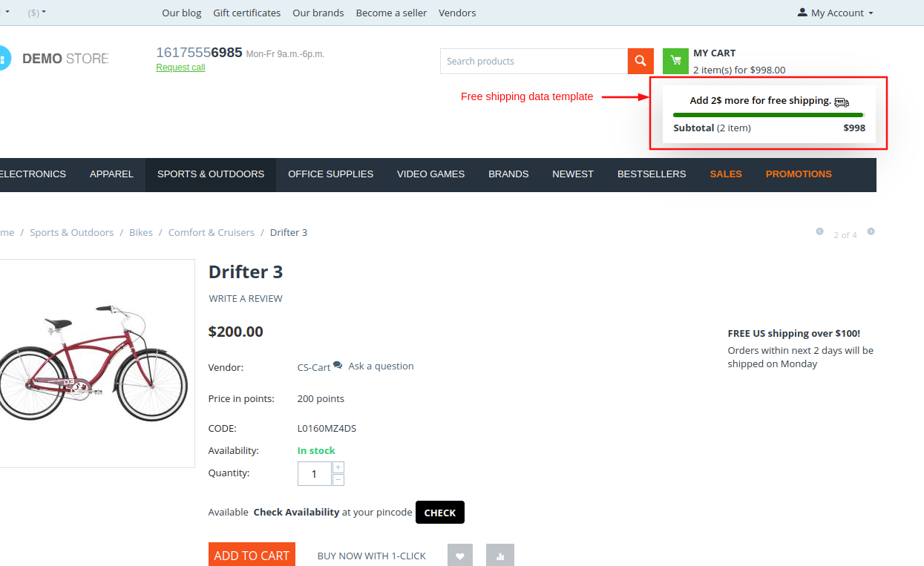This screenshot has width=924, height=566.
Task: Open Sports & Outdoors category menu
Action: (x=211, y=174)
